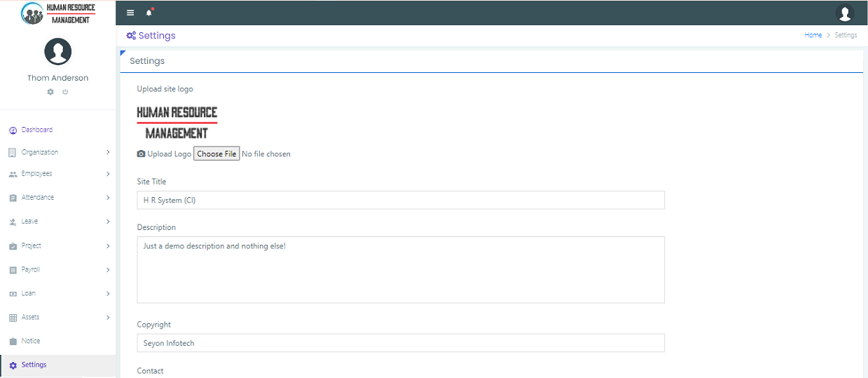
Task: Click the Copyright field containing Seyon Infotech
Action: coord(400,343)
